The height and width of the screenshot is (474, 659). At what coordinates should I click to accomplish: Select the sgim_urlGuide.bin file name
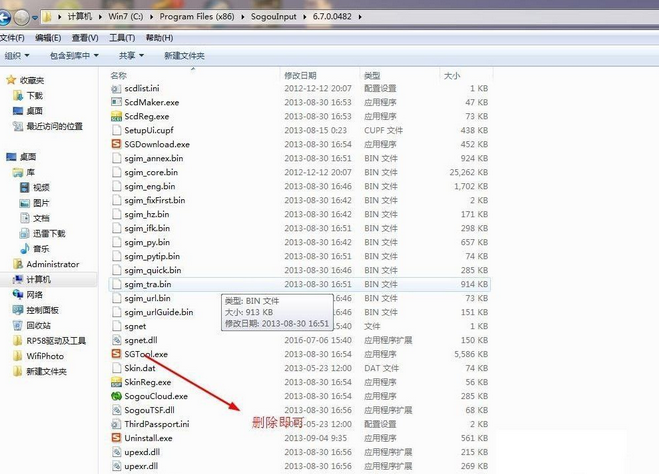pos(158,312)
